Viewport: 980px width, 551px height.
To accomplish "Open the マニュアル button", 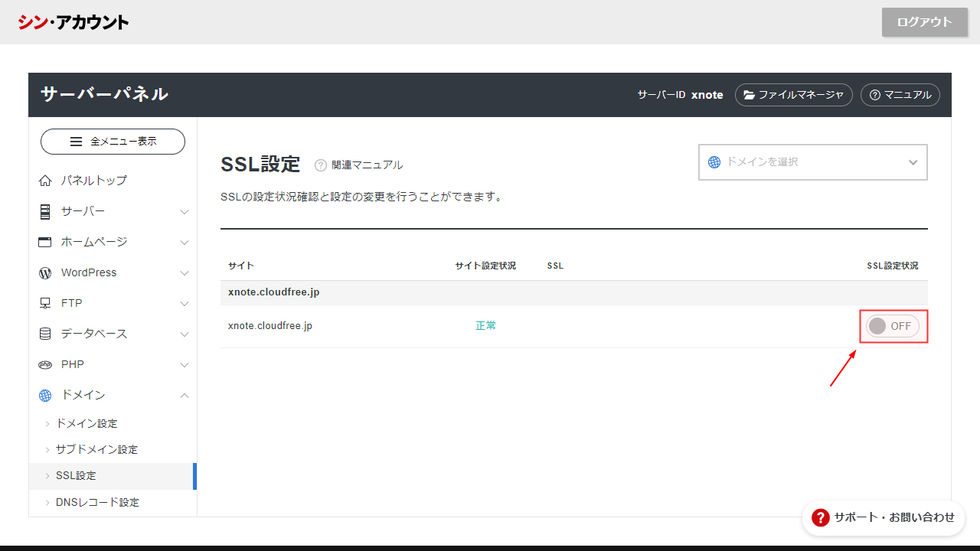I will (x=900, y=95).
